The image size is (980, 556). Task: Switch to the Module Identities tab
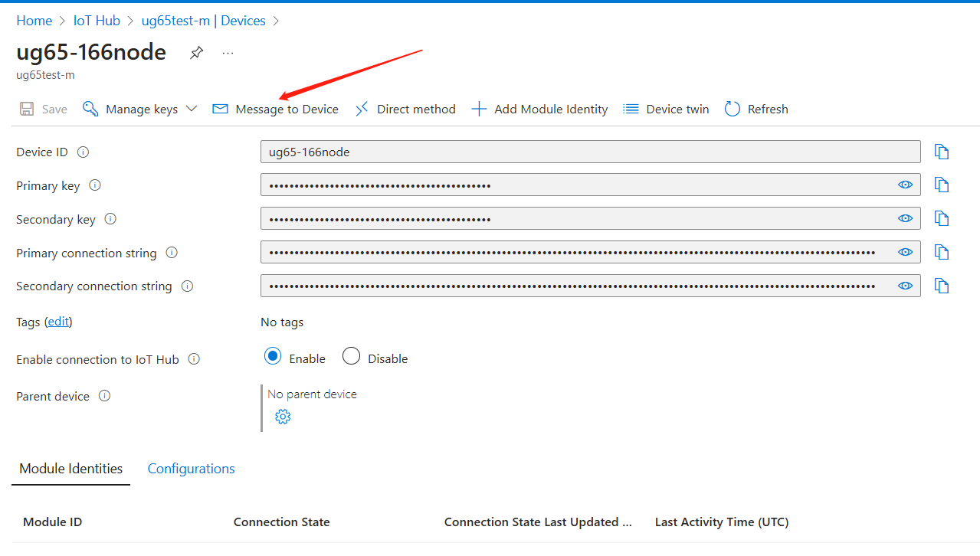[x=71, y=469]
